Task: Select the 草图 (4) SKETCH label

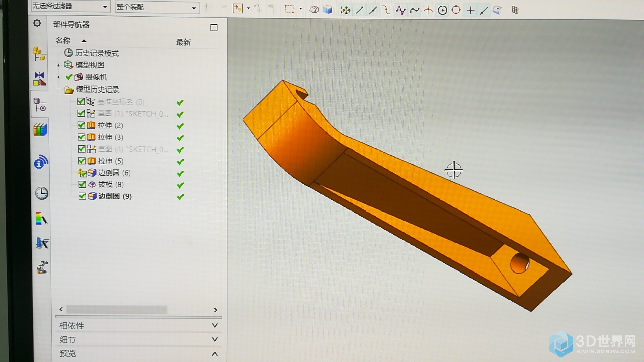Action: coord(133,149)
